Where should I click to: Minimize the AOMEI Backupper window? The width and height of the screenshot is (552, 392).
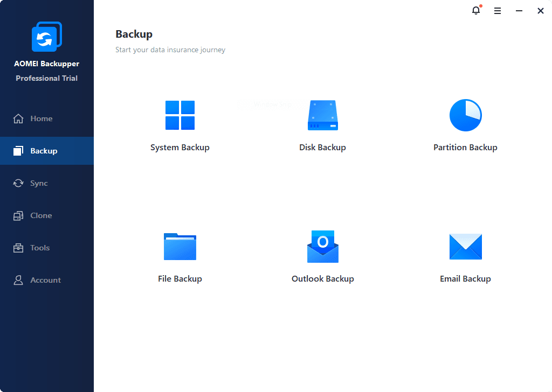pos(519,11)
